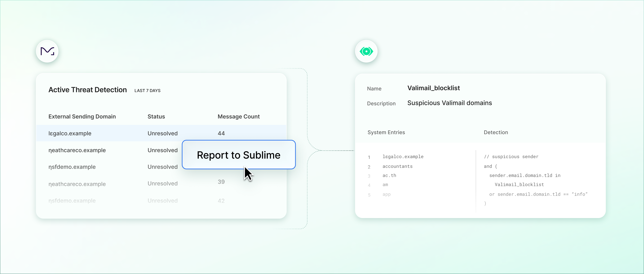644x274 pixels.
Task: Click Valimail_blocklist in the detection code
Action: 519,185
